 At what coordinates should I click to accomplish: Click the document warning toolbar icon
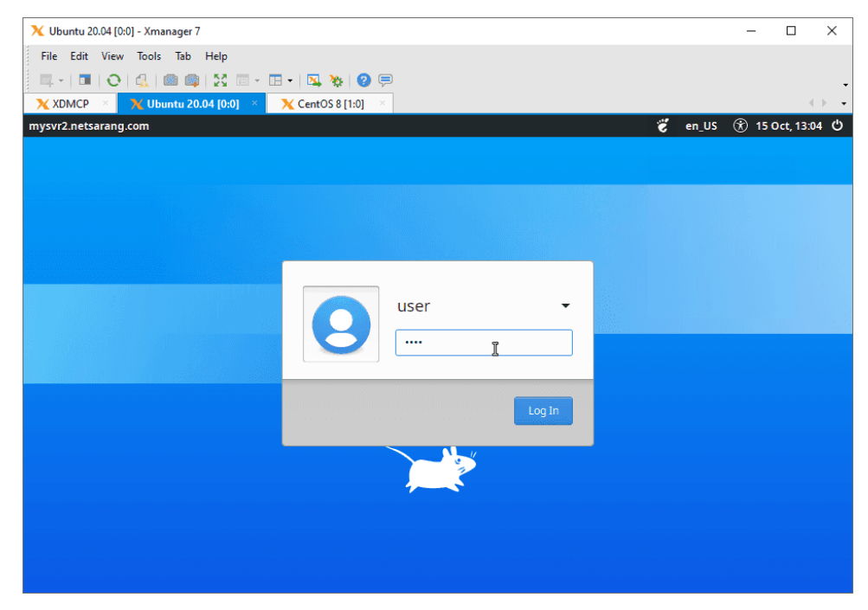pyautogui.click(x=142, y=80)
